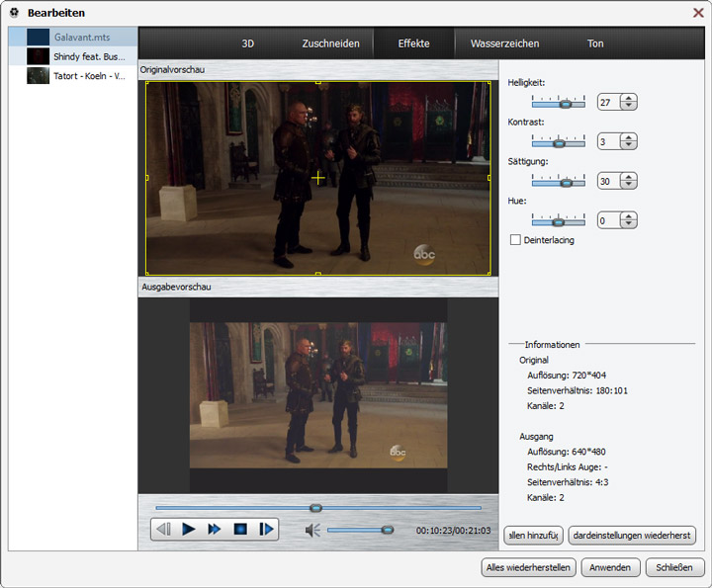Click Anwenden to apply changes
712x588 pixels.
point(610,567)
